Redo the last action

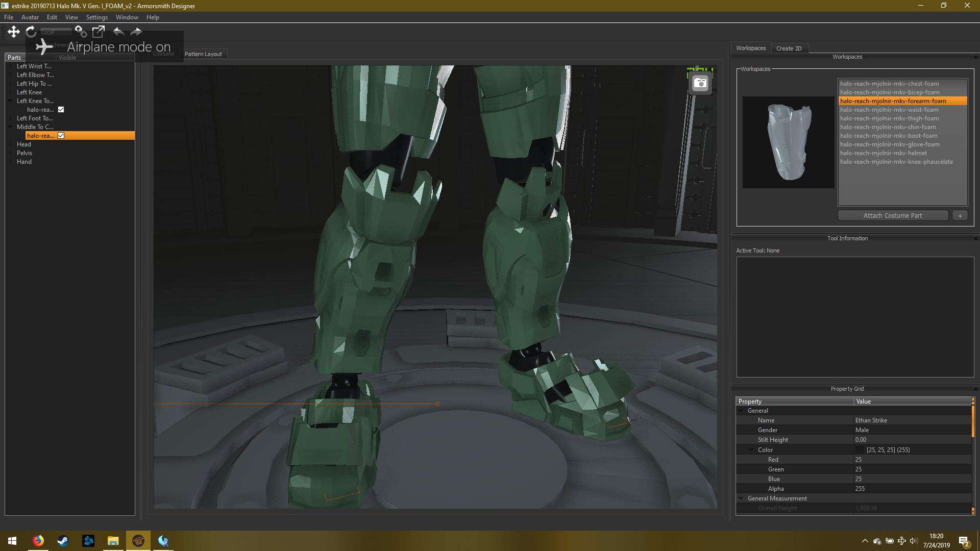click(x=136, y=32)
